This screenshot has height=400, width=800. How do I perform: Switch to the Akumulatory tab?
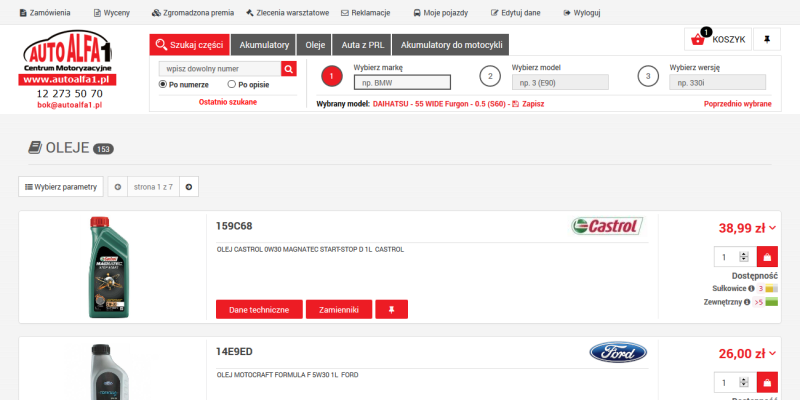tap(265, 45)
